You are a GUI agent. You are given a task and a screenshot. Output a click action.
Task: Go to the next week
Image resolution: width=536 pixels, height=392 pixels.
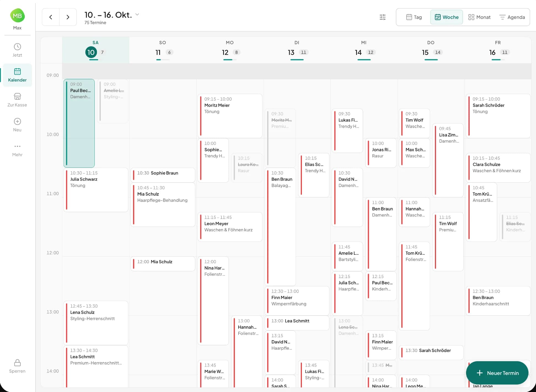pos(68,17)
